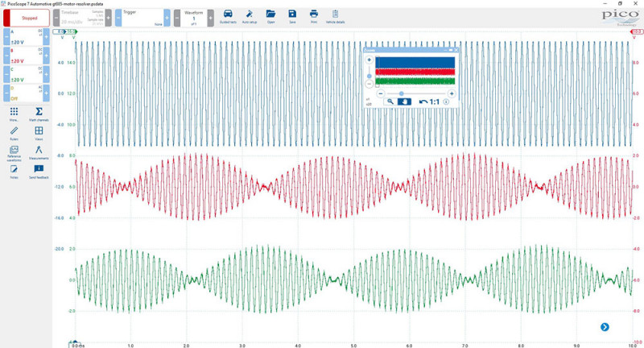Click the horizontal zoom slider handle
Image resolution: width=644 pixels, height=348 pixels.
(x=401, y=93)
